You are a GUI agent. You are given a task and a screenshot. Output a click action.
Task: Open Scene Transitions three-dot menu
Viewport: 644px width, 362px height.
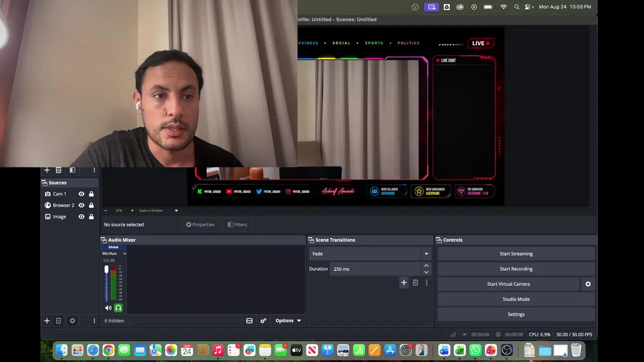(427, 283)
